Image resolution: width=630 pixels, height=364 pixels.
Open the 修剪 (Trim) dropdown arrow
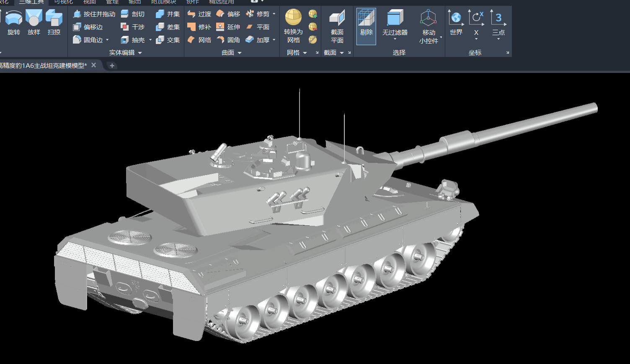[x=274, y=14]
